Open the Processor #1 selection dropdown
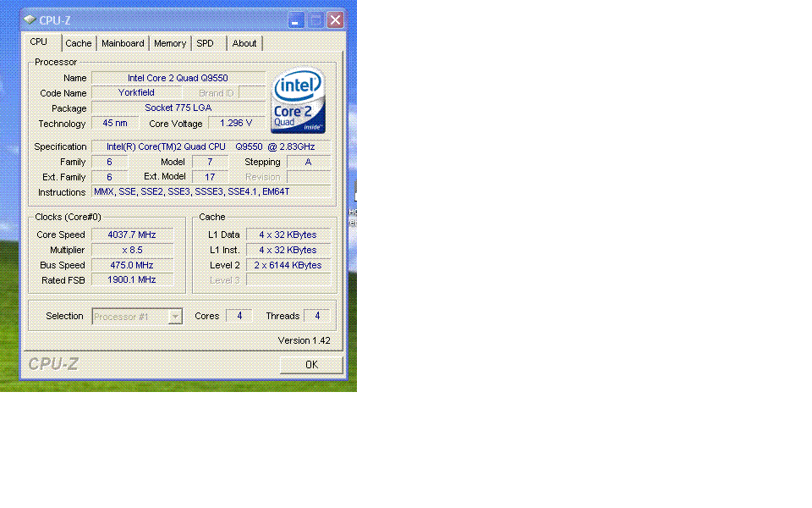812x508 pixels. pos(137,316)
